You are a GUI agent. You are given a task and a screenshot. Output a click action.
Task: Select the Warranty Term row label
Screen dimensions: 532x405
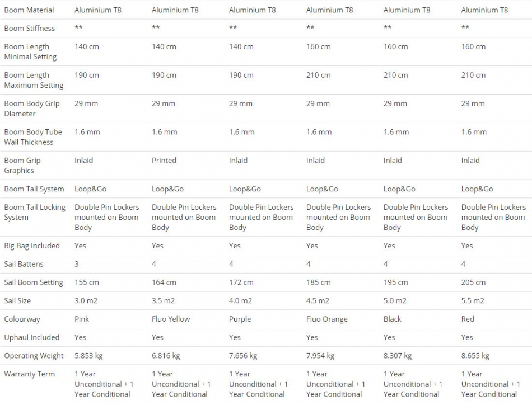(29, 374)
